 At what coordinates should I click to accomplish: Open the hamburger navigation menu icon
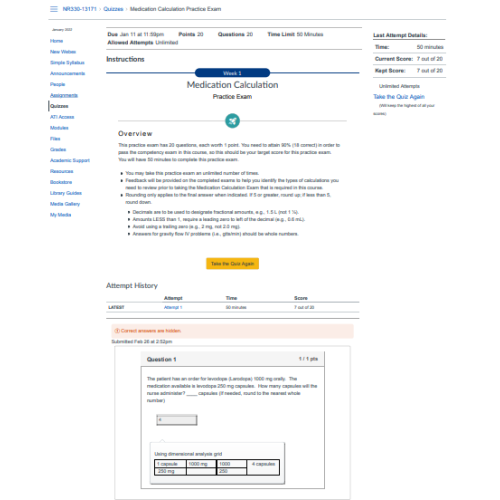(54, 9)
